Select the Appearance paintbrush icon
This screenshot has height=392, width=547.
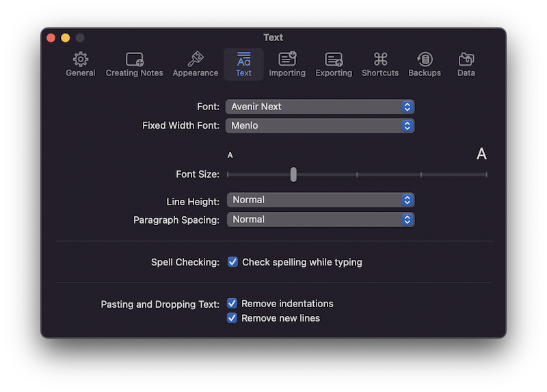[x=196, y=59]
